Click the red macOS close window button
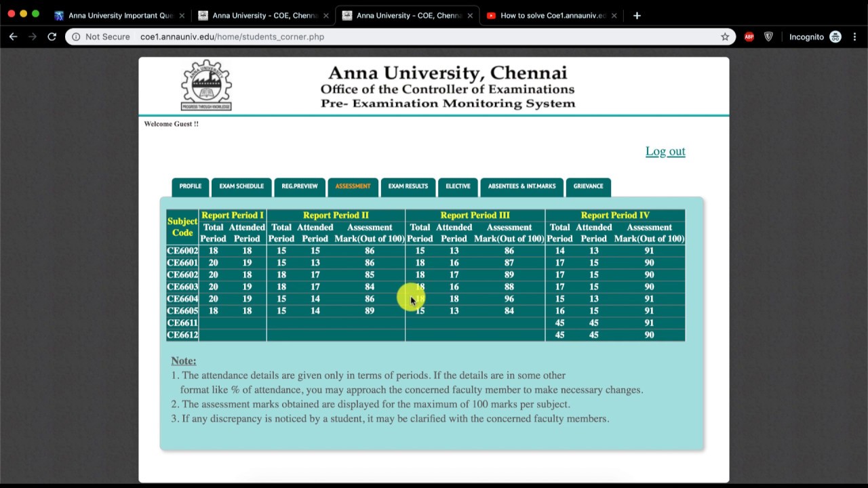868x488 pixels. click(x=12, y=14)
